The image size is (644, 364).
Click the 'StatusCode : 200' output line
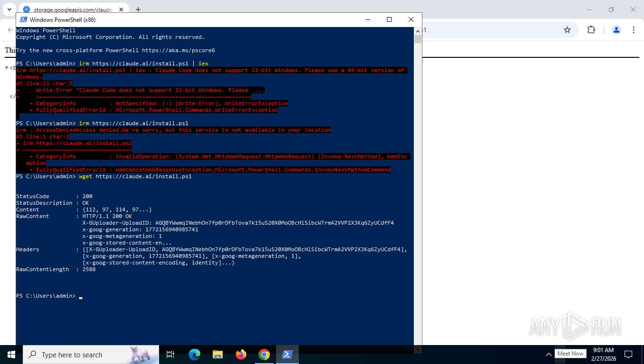pyautogui.click(x=54, y=196)
